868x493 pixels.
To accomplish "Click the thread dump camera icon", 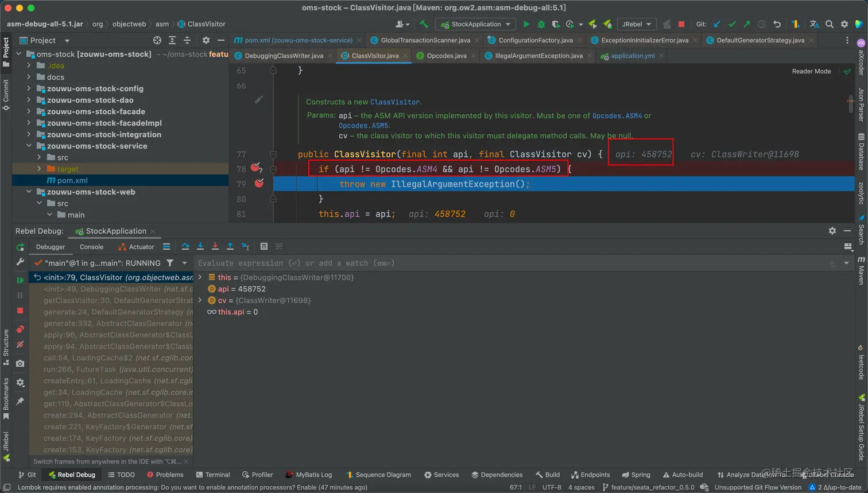I will 20,363.
